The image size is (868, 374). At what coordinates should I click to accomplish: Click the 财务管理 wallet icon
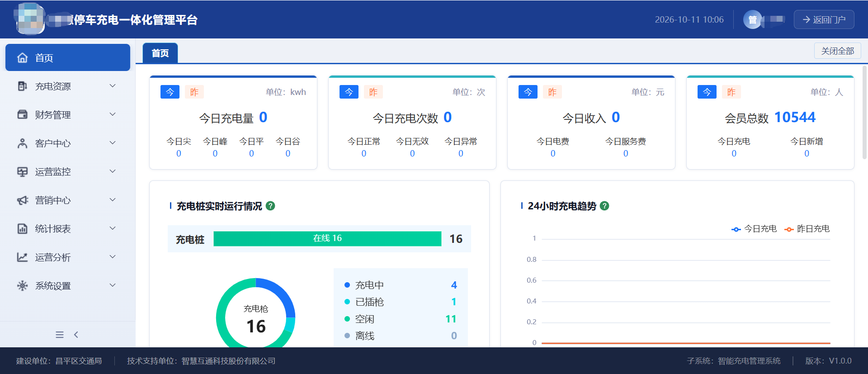[x=22, y=114]
